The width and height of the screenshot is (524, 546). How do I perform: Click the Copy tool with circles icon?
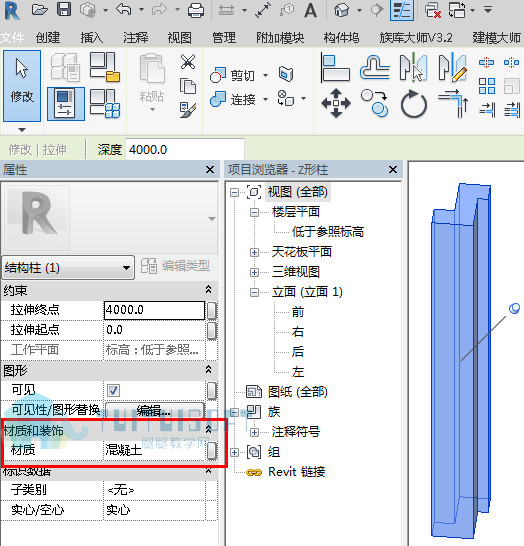click(375, 103)
